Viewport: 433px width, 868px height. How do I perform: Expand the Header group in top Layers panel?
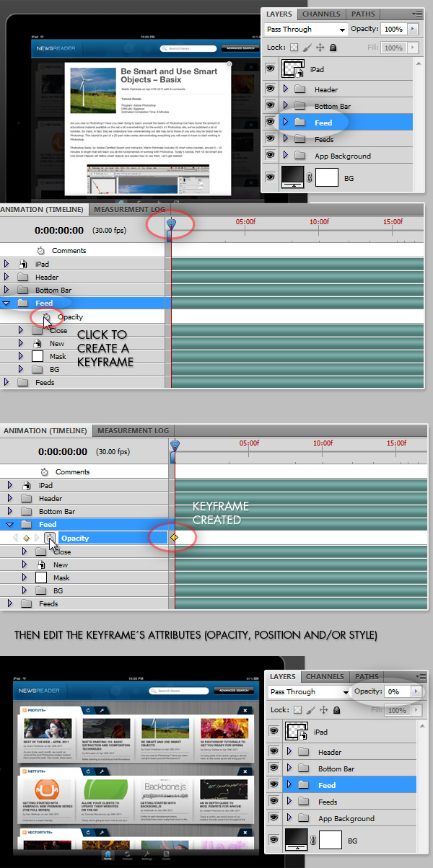coord(286,89)
